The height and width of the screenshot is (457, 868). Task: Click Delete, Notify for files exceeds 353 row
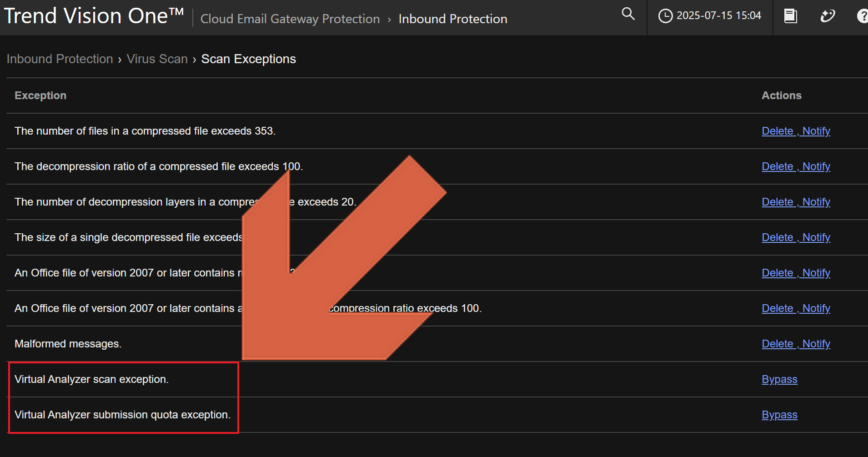pos(796,131)
